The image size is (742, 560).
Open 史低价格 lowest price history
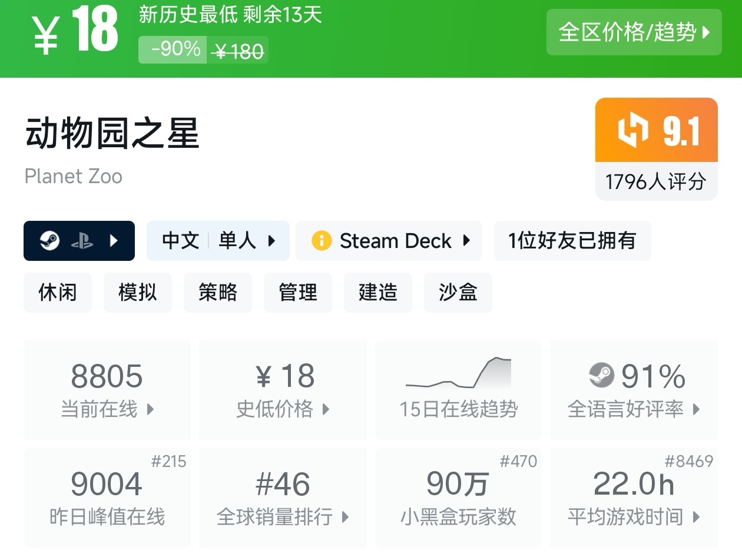point(283,390)
